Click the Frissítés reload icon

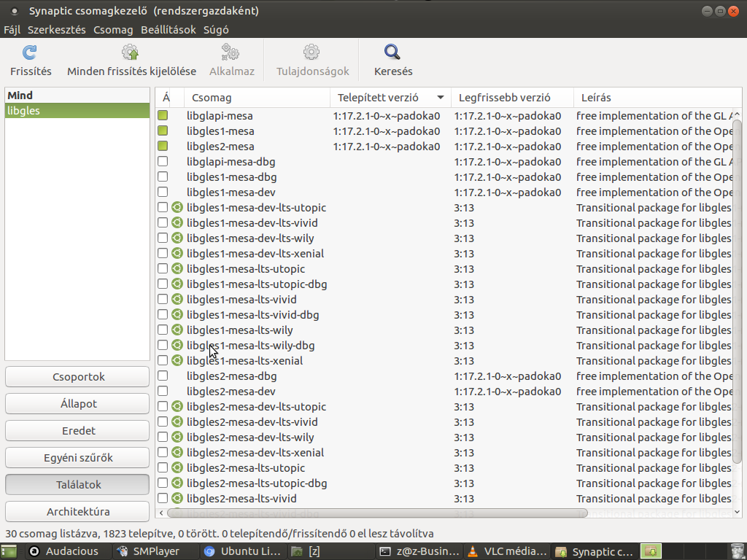pos(29,52)
